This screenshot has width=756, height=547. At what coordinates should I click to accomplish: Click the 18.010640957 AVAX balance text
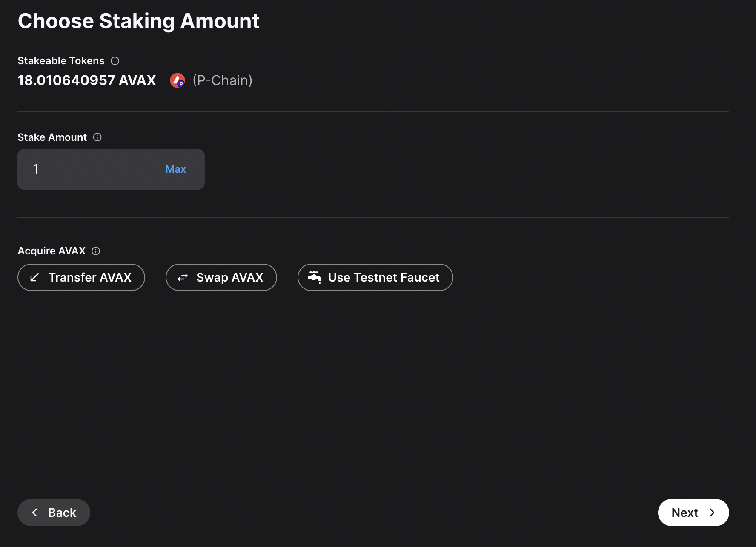(87, 80)
